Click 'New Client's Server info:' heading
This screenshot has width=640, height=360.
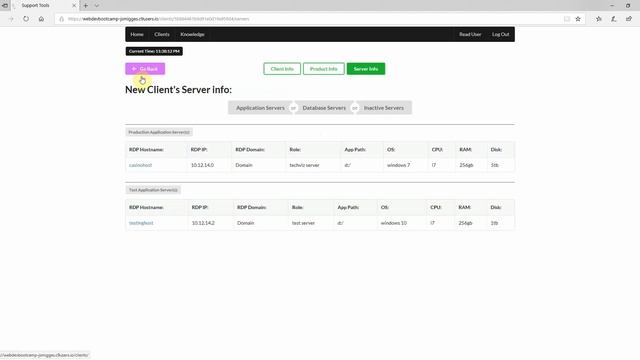(x=178, y=90)
